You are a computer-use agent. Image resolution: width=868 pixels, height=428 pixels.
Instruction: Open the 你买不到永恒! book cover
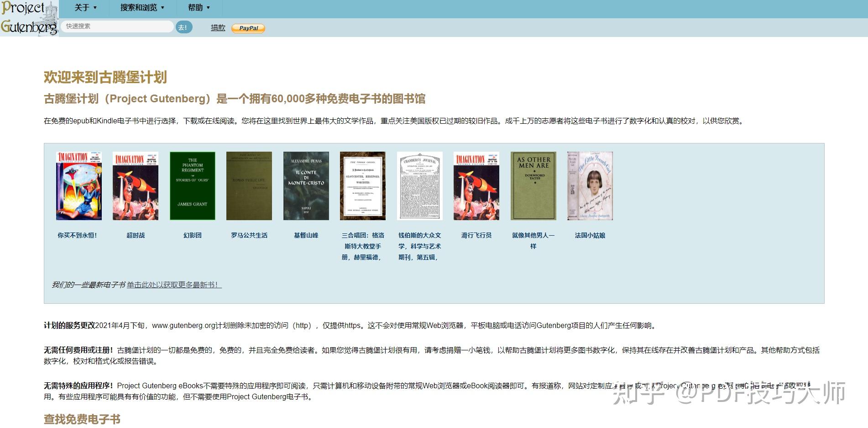click(x=79, y=186)
